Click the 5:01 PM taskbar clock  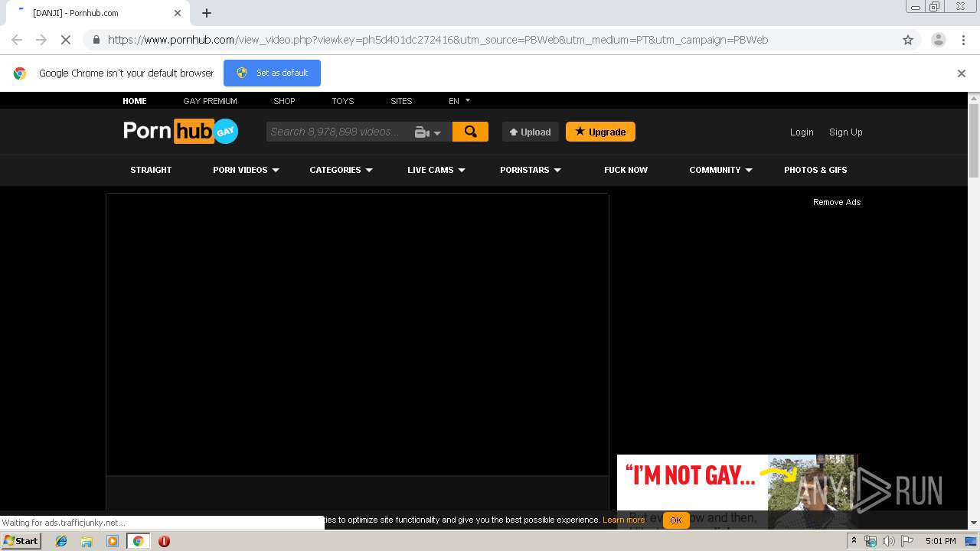pyautogui.click(x=940, y=541)
